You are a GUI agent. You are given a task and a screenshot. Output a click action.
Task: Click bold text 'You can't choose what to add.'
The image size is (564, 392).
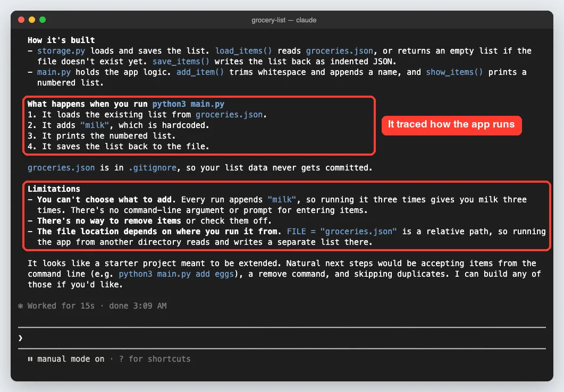[106, 200]
